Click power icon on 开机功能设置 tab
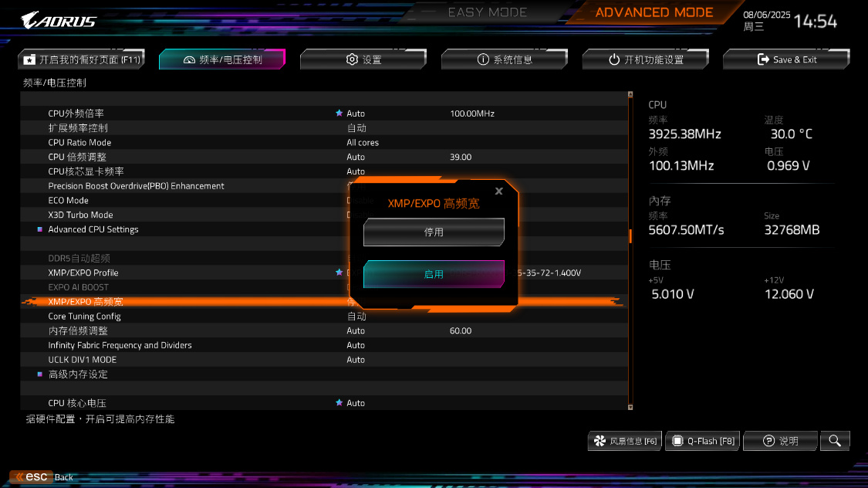The height and width of the screenshot is (488, 868). tap(614, 59)
